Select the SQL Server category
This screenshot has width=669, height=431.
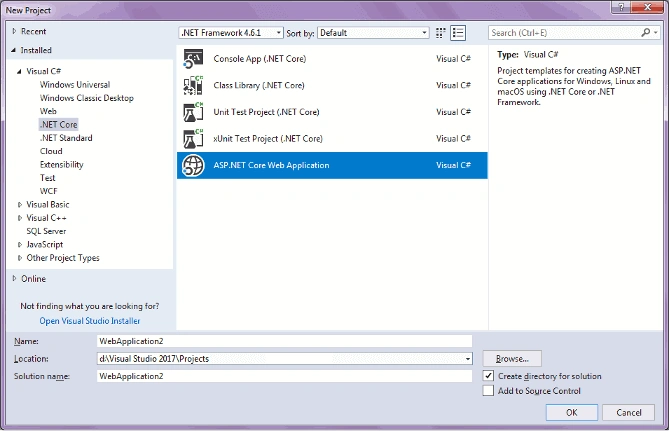coord(46,231)
